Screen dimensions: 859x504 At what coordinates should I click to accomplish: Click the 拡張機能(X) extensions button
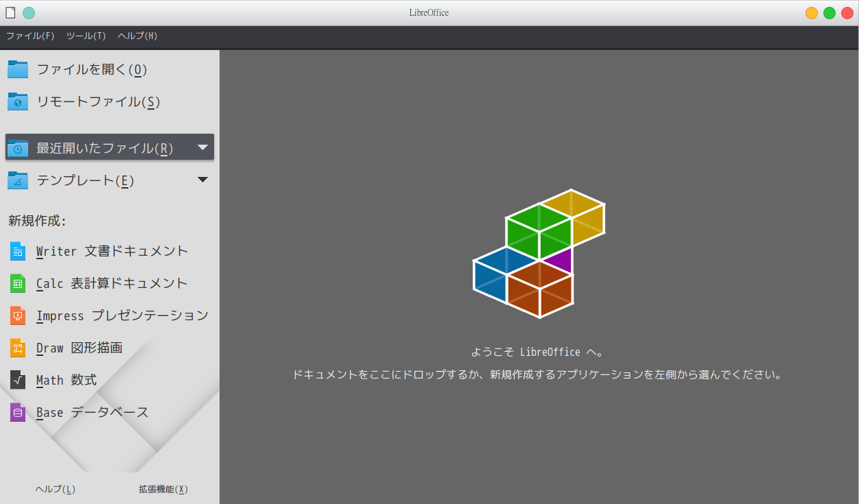(163, 489)
